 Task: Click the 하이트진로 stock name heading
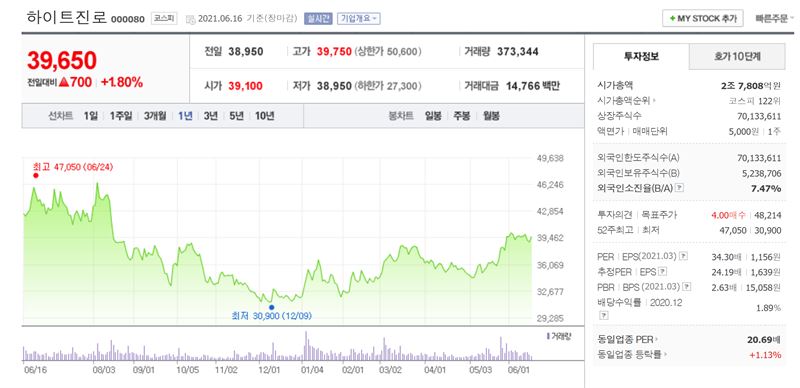(67, 18)
